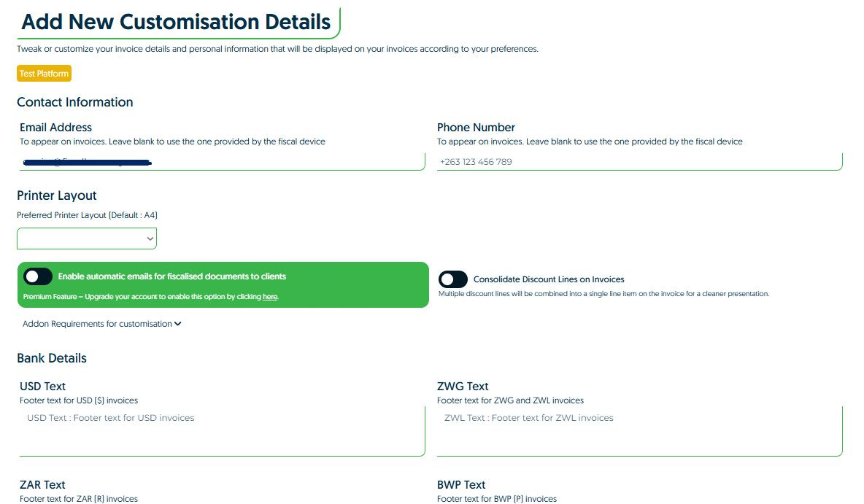Click the ZAR Text field label
The image size is (864, 504).
[x=42, y=484]
